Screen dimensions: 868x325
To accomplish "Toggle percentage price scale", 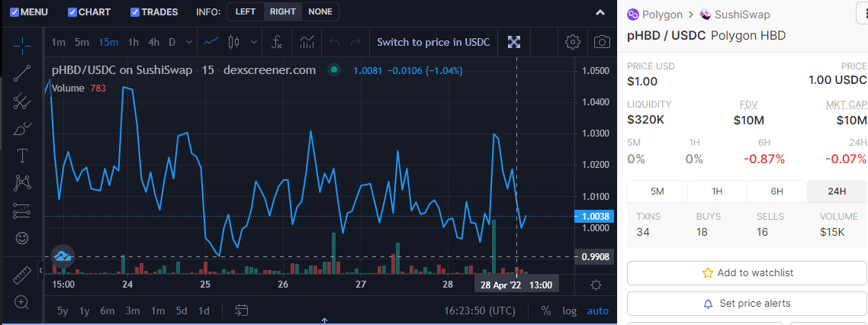I will (546, 311).
